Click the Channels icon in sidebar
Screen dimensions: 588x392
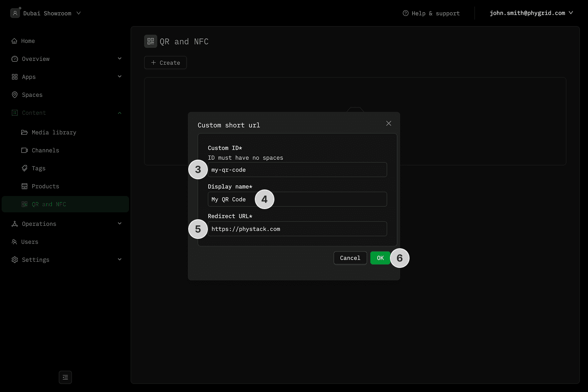pyautogui.click(x=24, y=150)
